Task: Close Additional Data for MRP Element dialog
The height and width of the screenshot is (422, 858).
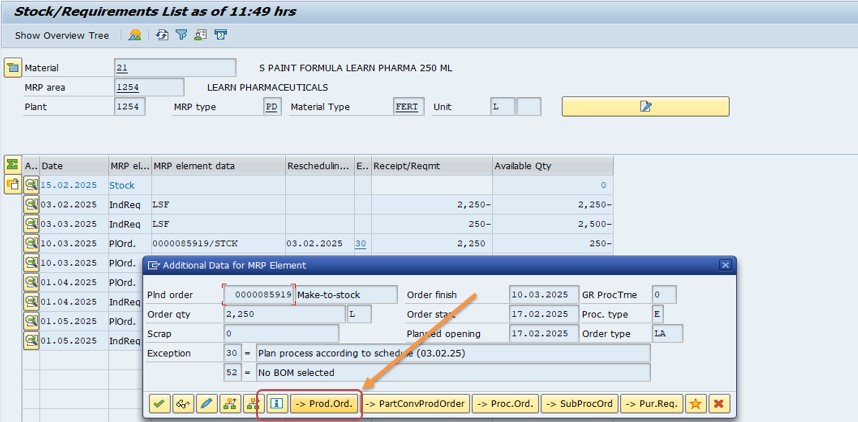Action: coord(725,265)
